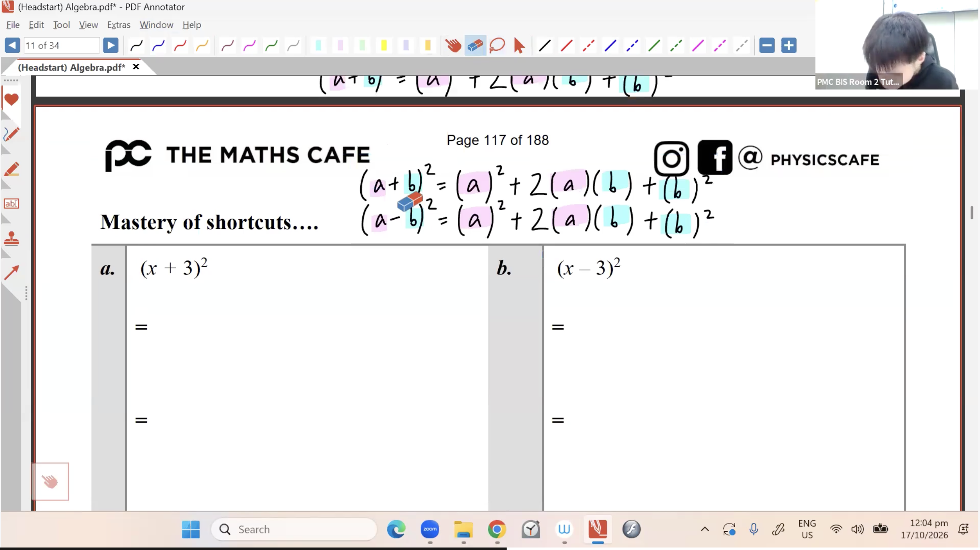Choose the solid blue line tool

coord(610,45)
